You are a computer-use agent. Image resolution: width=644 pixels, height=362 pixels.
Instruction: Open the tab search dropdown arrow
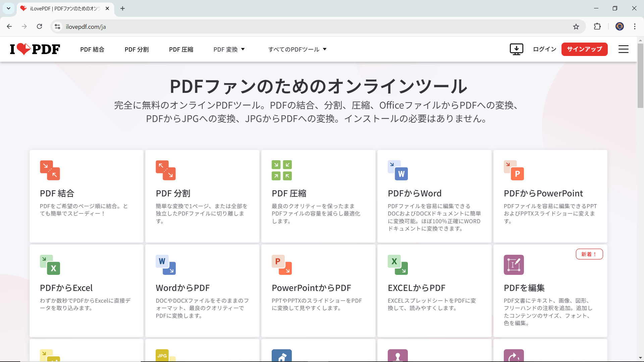click(x=8, y=8)
